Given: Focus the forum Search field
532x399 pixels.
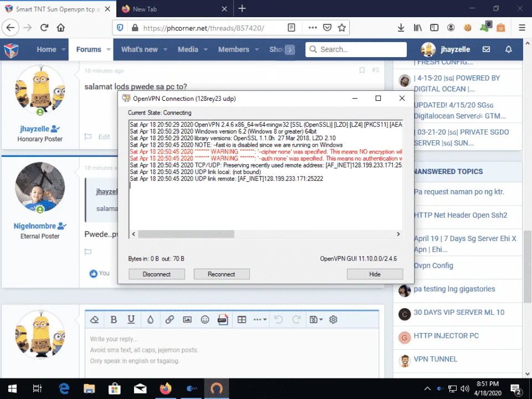Looking at the screenshot, I should pos(356,49).
